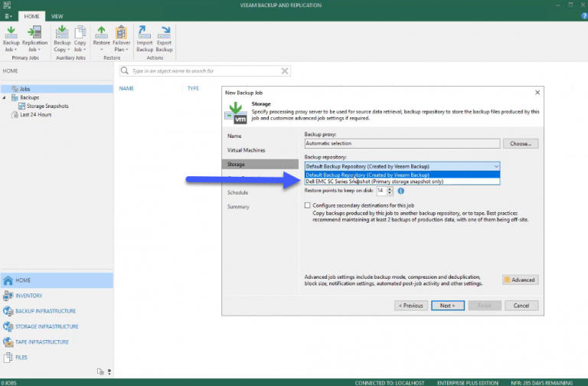The image size is (588, 386).
Task: Click the Choose... button
Action: click(521, 143)
